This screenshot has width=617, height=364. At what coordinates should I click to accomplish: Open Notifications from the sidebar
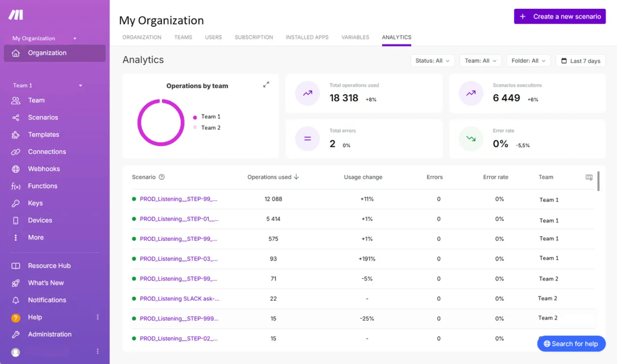(x=47, y=300)
